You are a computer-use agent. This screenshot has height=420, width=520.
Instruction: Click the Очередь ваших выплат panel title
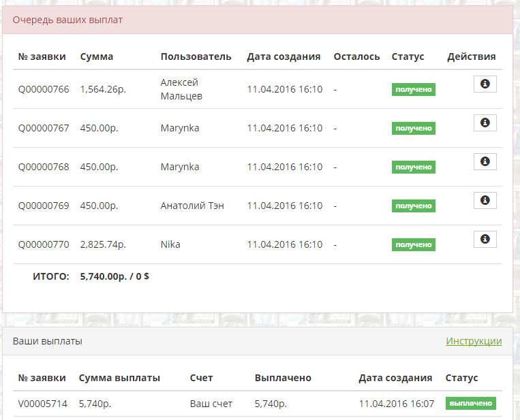click(x=67, y=20)
